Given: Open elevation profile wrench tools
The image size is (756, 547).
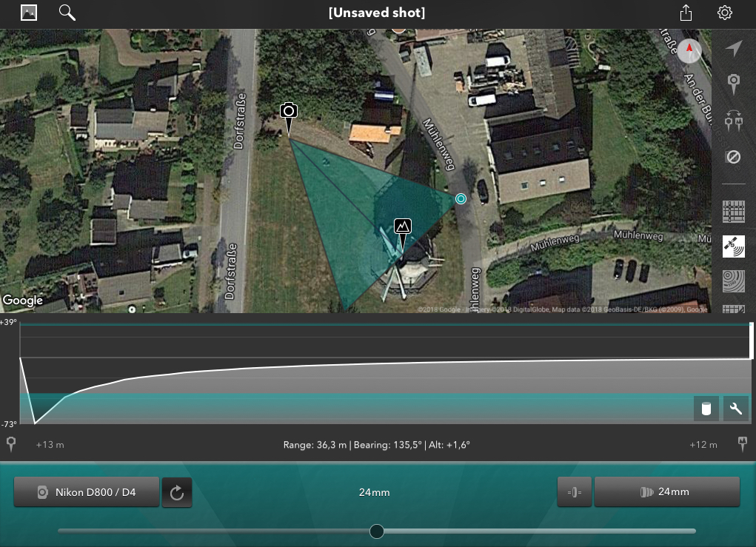Looking at the screenshot, I should click(x=736, y=409).
